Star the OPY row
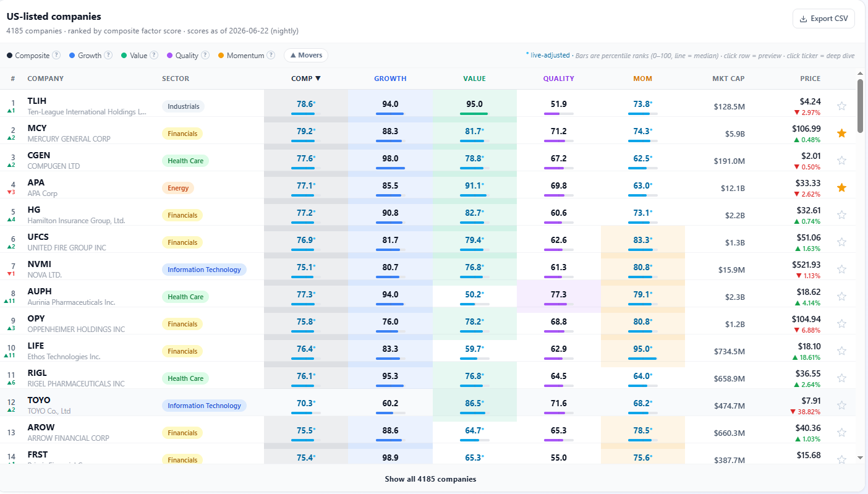The width and height of the screenshot is (868, 494). [841, 323]
